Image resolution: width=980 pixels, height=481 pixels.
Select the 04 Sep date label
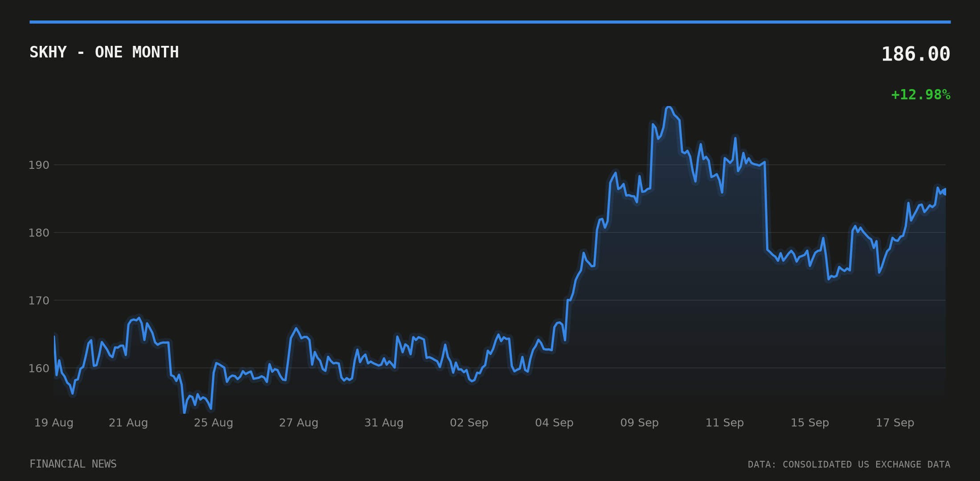(x=554, y=423)
